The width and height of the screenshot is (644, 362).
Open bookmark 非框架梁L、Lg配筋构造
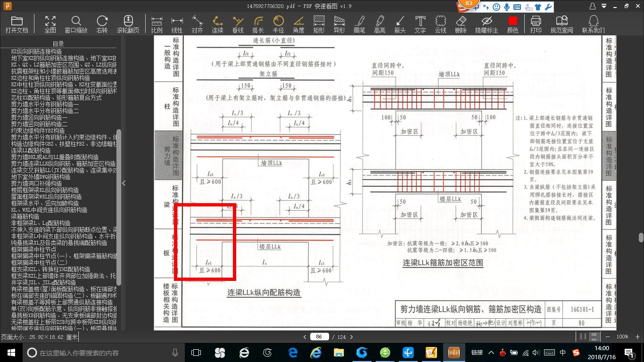[x=41, y=222]
